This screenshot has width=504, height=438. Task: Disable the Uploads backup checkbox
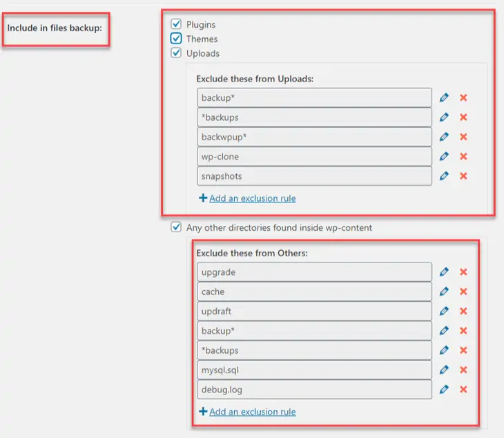[x=176, y=53]
